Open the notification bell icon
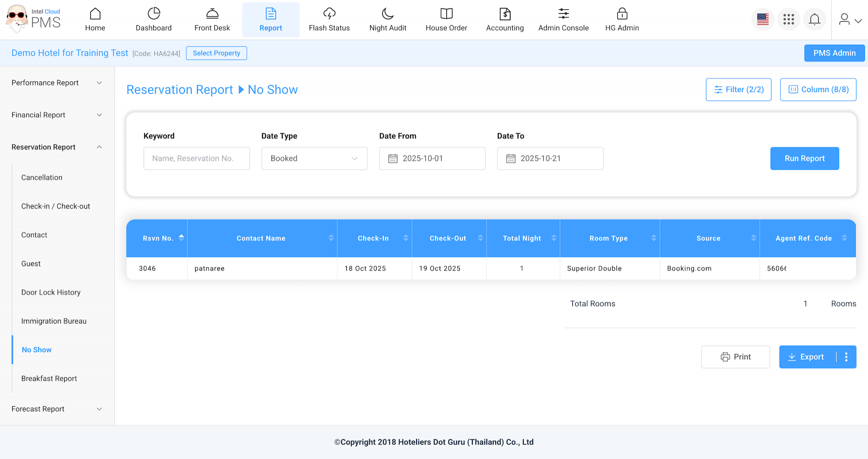Screen dimensions: 868x459 814,20
